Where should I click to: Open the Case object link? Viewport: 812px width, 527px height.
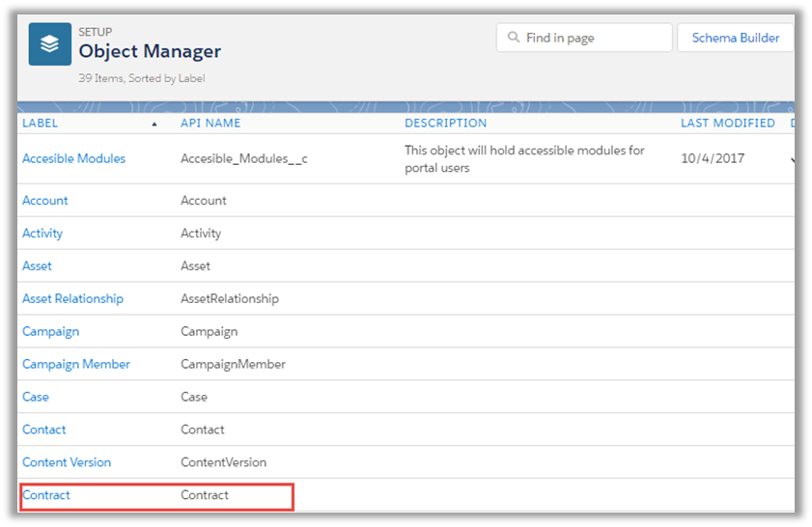(x=36, y=398)
